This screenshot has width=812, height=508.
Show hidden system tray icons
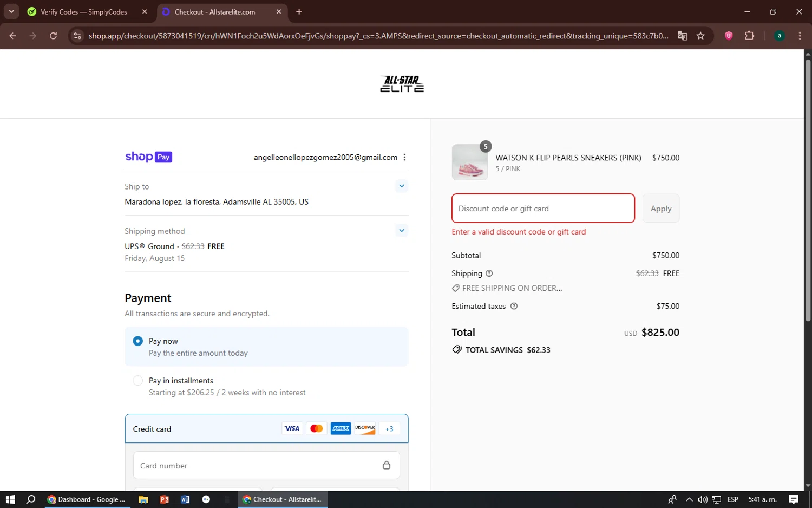(x=689, y=499)
